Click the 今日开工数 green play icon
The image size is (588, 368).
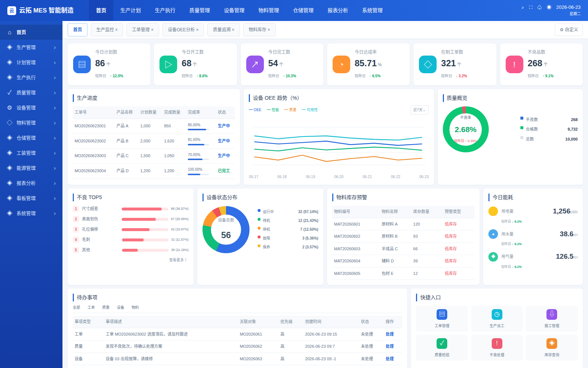point(168,64)
